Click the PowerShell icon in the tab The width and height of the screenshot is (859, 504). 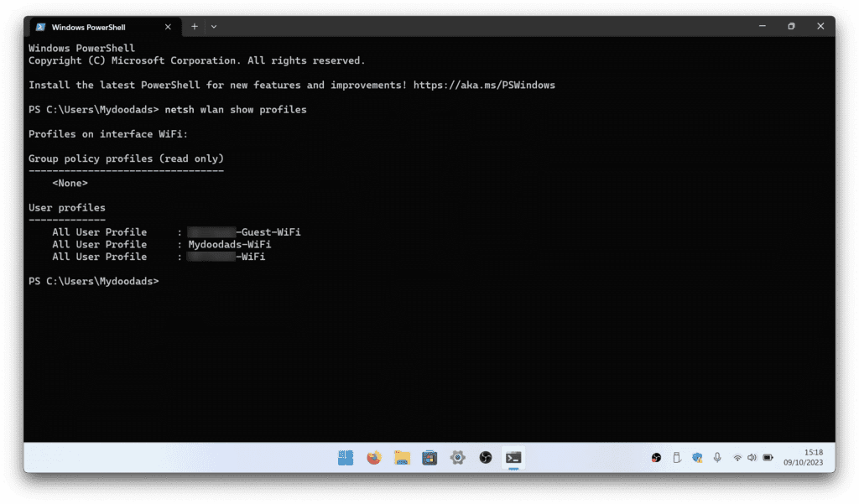(40, 27)
